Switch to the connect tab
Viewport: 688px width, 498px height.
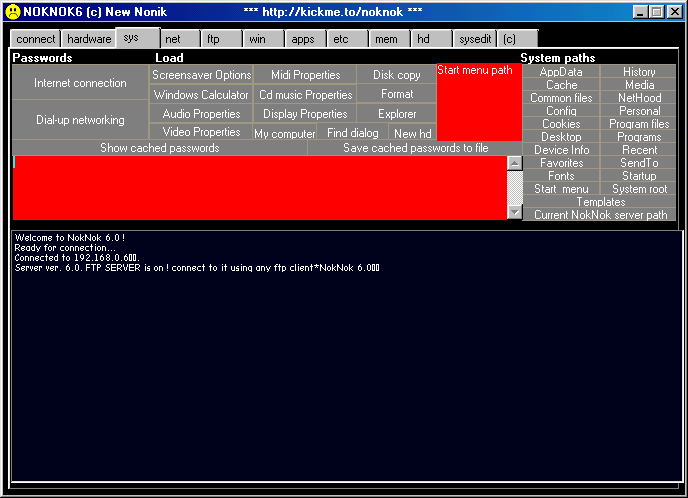click(36, 39)
